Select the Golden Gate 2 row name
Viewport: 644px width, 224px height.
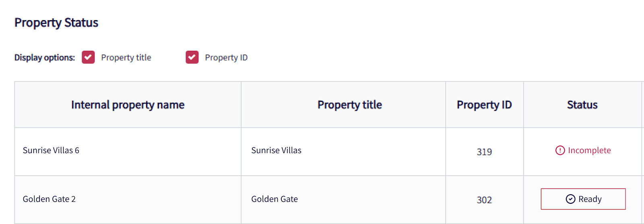(49, 199)
